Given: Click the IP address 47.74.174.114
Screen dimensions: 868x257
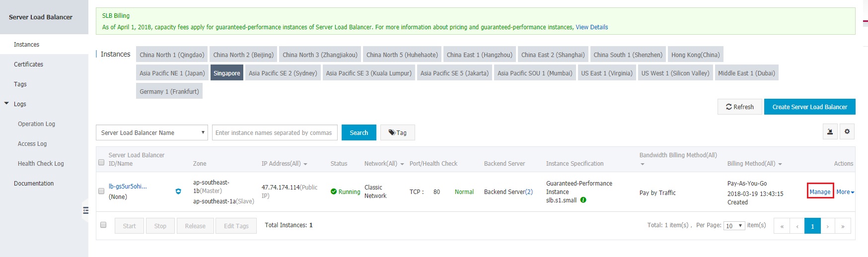Looking at the screenshot, I should click(x=281, y=187).
